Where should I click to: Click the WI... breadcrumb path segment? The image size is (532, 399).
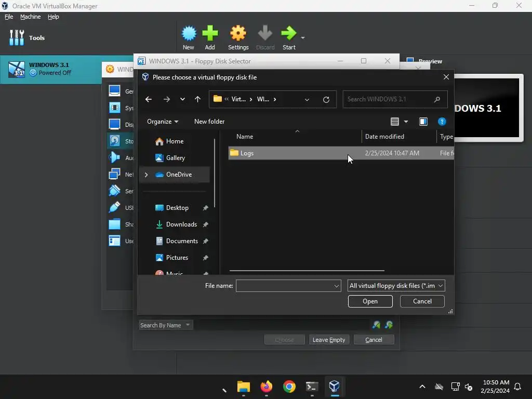263,99
